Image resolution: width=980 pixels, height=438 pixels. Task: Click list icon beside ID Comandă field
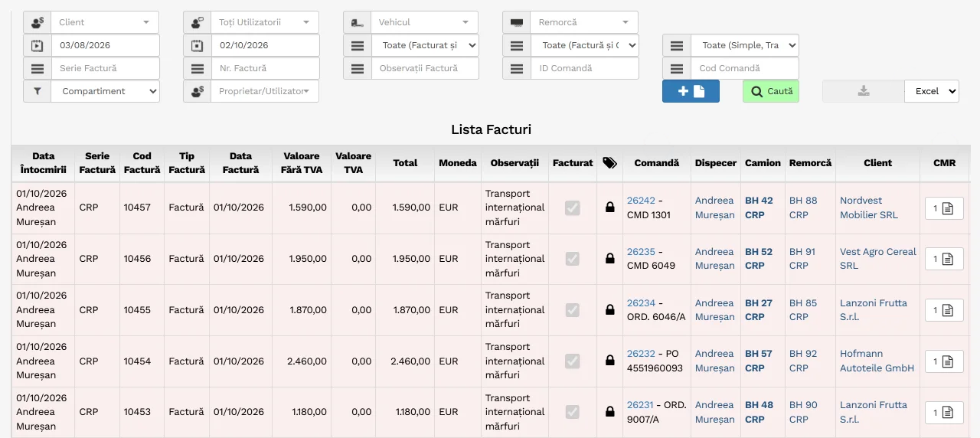coord(517,68)
